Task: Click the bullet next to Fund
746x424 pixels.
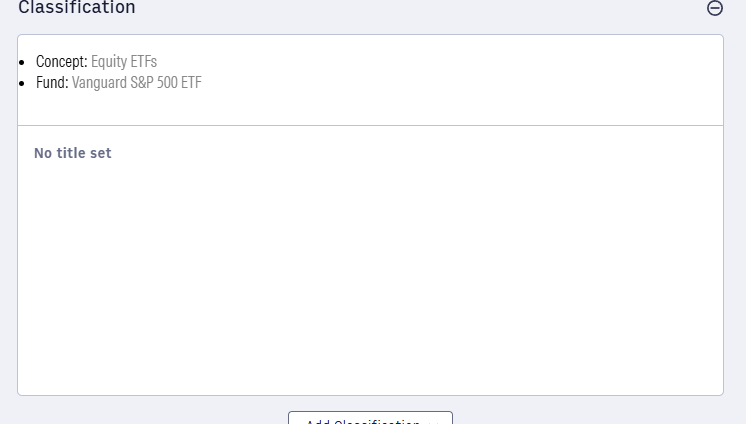Action: [x=23, y=83]
